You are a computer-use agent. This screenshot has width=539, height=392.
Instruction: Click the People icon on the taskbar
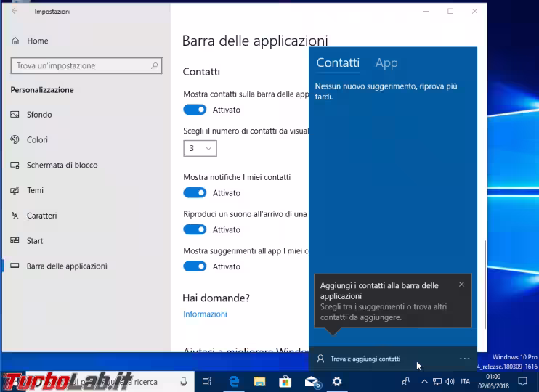coord(405,381)
